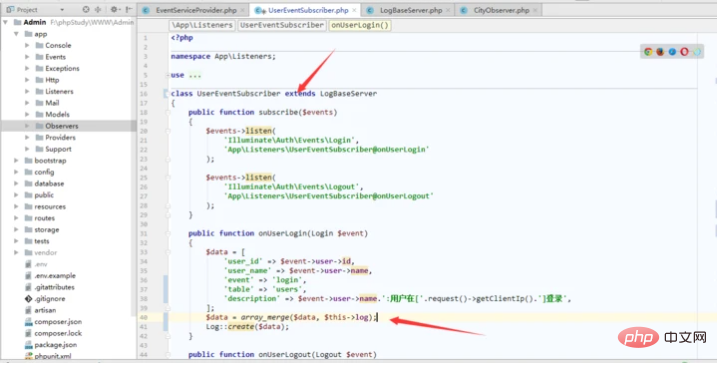
Task: Expand the Listeners folder
Action: click(27, 91)
